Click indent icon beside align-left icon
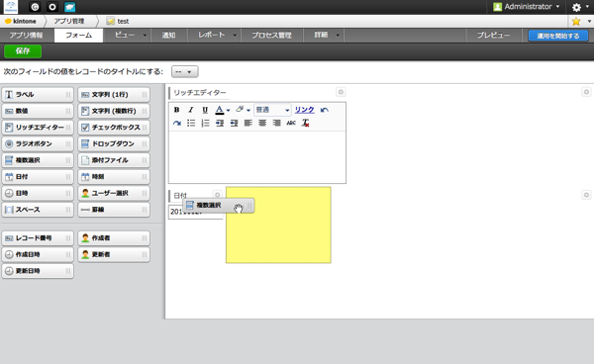594x364 pixels. [234, 123]
